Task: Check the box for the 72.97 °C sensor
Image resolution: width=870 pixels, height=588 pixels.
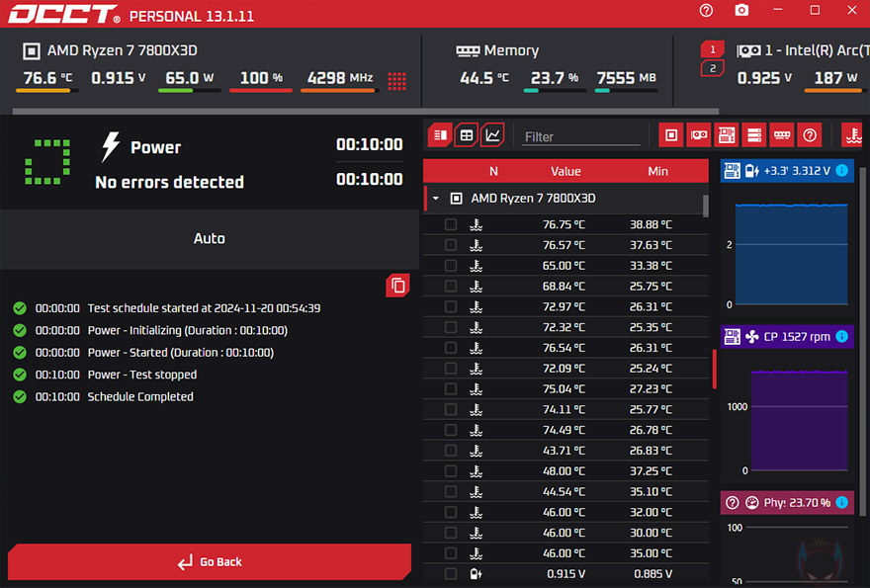Action: (x=451, y=306)
